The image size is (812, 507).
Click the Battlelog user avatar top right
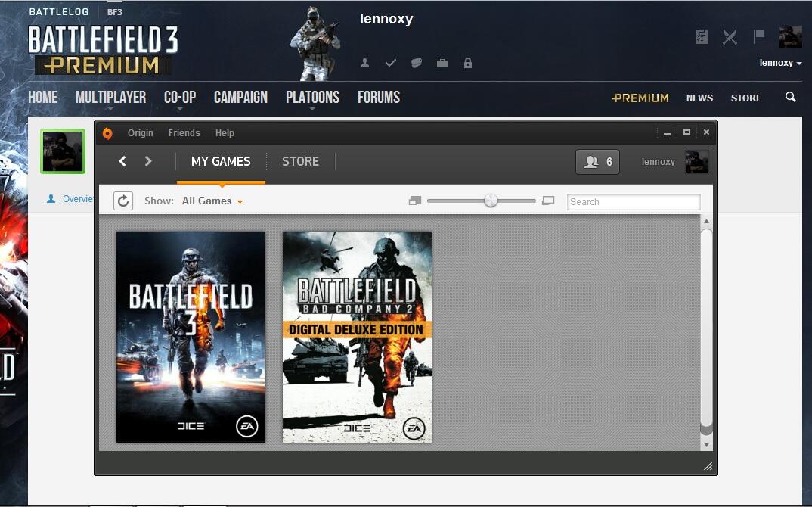point(790,37)
